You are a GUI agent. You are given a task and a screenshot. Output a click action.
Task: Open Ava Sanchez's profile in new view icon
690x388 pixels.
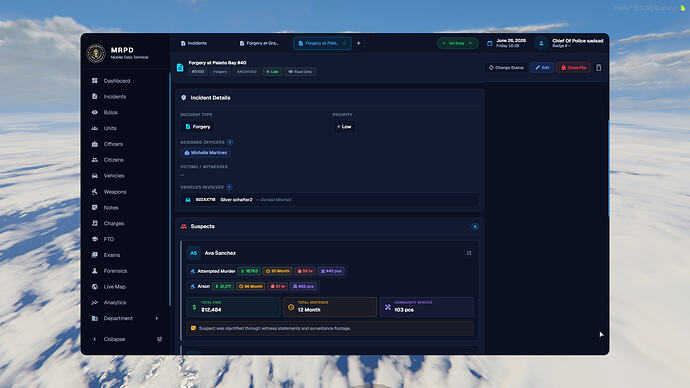469,253
